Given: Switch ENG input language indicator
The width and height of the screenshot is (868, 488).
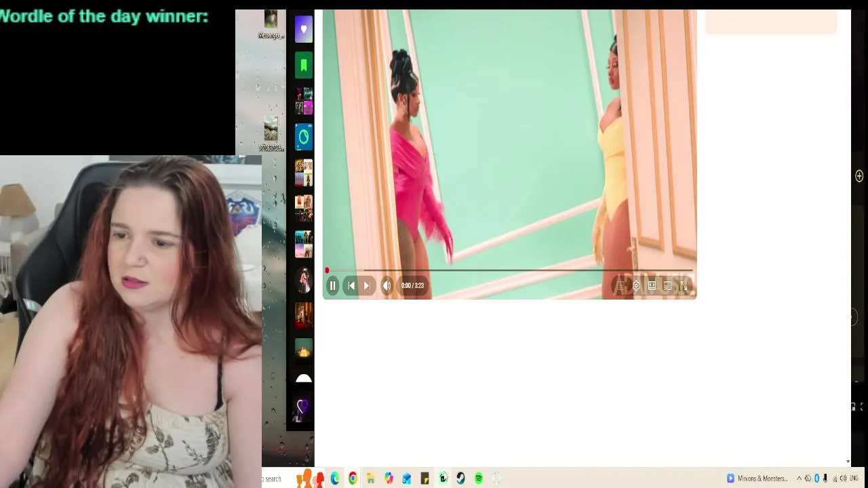Looking at the screenshot, I should (x=854, y=479).
